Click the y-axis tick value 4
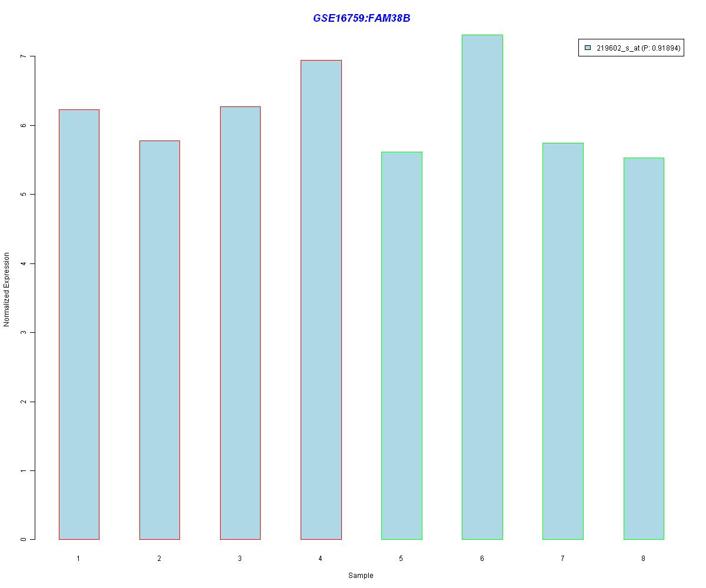706x588 pixels. [23, 263]
